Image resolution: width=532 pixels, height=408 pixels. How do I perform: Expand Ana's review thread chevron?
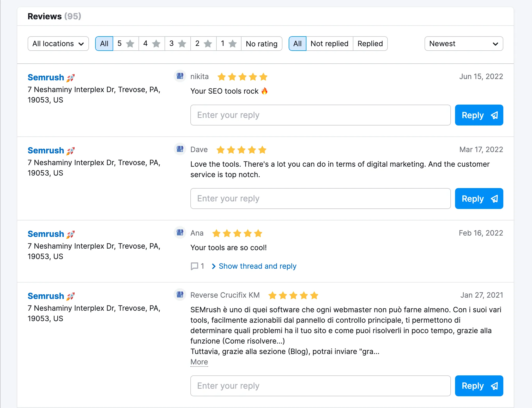[214, 266]
